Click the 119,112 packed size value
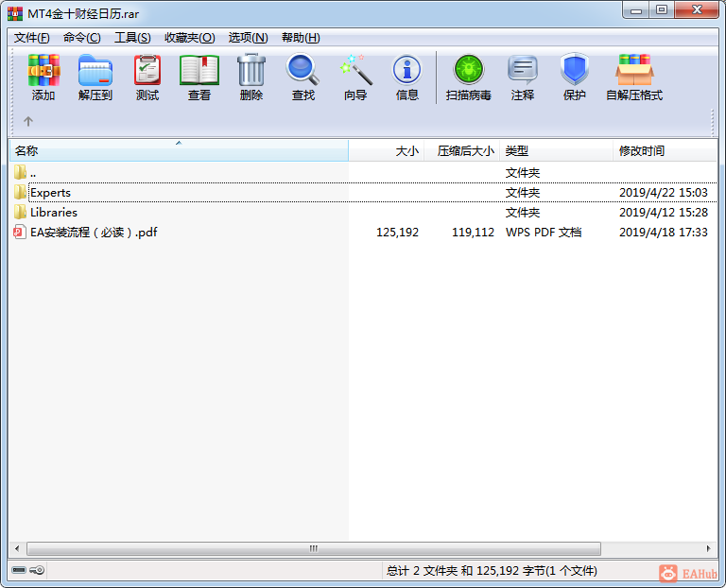The image size is (726, 588). point(473,233)
